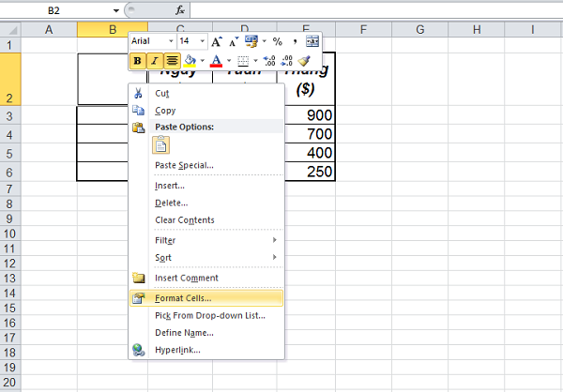
Task: Click the Fill Color paint bucket
Action: tap(190, 61)
